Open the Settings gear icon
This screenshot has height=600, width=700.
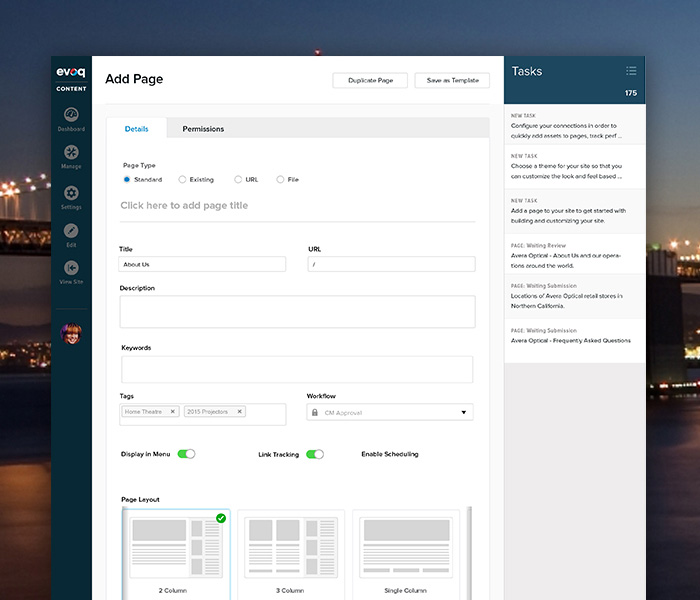71,193
